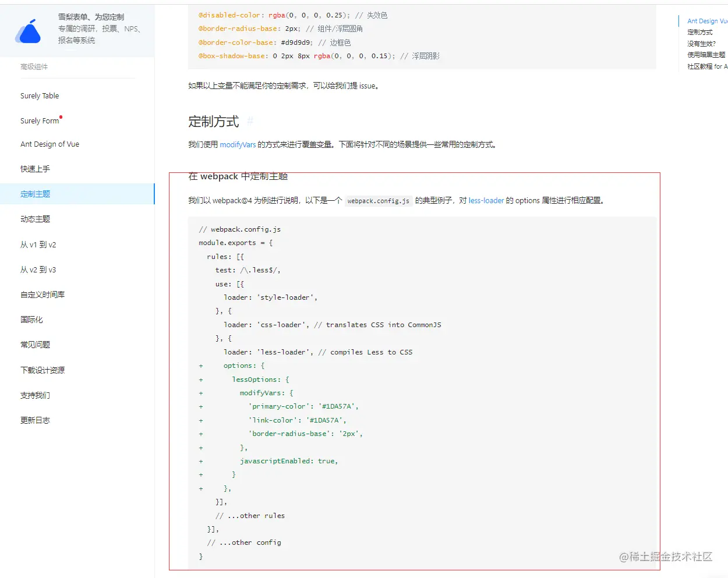
Task: Jump to 社区教程 anchor in outline
Action: (707, 66)
